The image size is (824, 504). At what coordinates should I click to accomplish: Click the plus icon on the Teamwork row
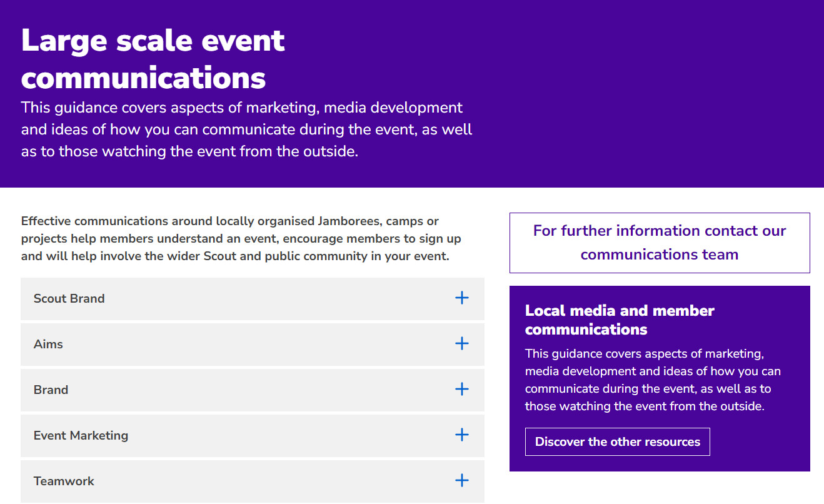click(x=461, y=481)
